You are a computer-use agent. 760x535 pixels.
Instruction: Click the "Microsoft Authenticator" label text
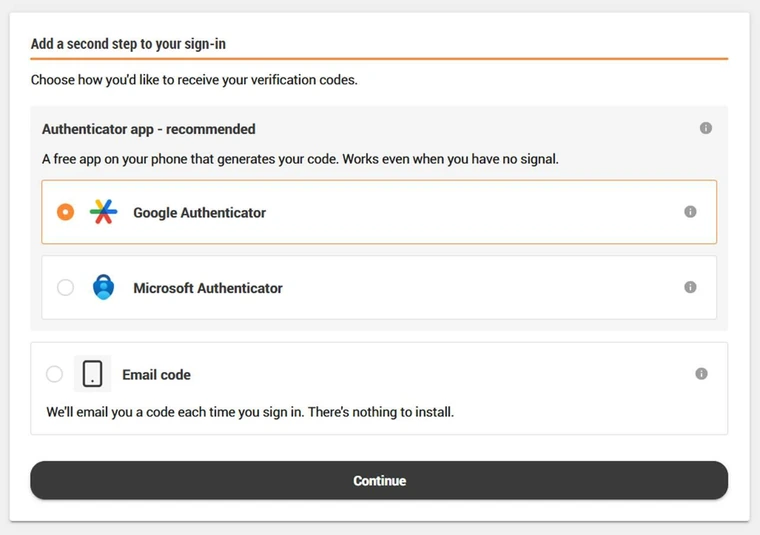[x=207, y=288]
